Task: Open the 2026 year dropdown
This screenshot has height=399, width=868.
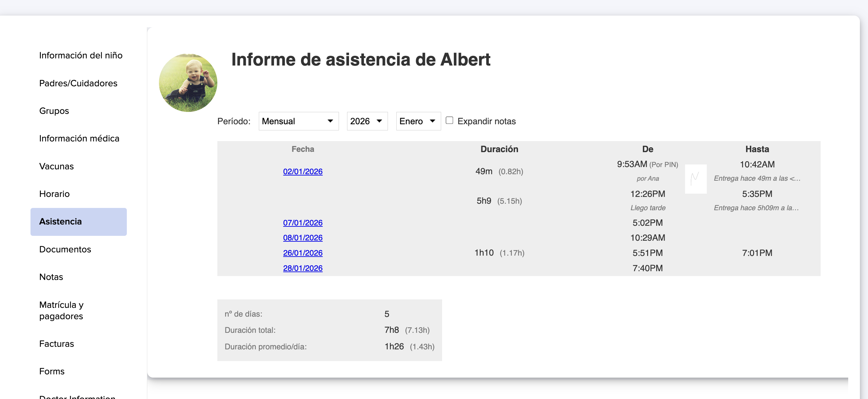Action: click(x=367, y=121)
